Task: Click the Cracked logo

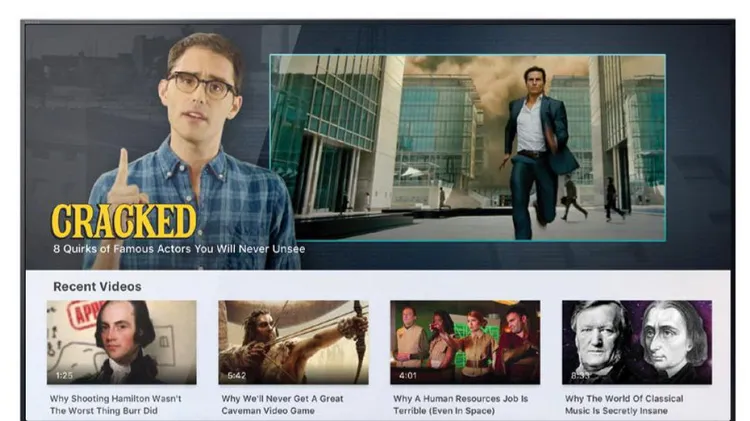Action: click(124, 221)
